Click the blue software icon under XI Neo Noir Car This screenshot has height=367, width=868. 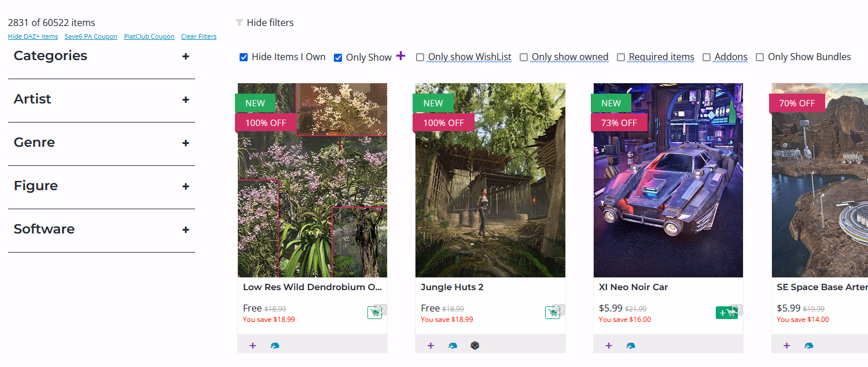[631, 346]
